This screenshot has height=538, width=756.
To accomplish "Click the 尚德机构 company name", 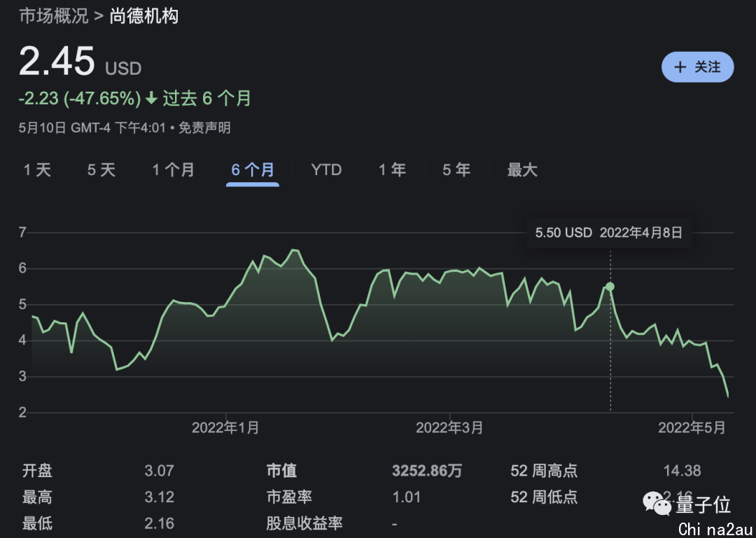I will tap(144, 16).
